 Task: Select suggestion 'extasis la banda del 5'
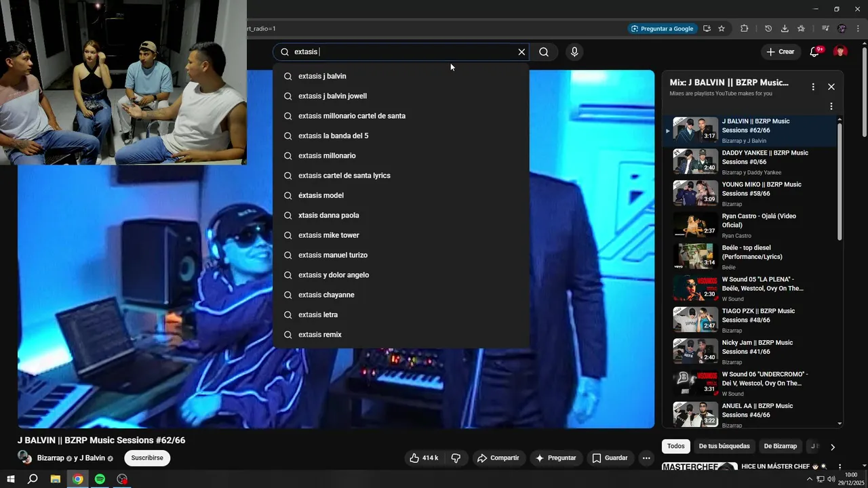pyautogui.click(x=401, y=136)
